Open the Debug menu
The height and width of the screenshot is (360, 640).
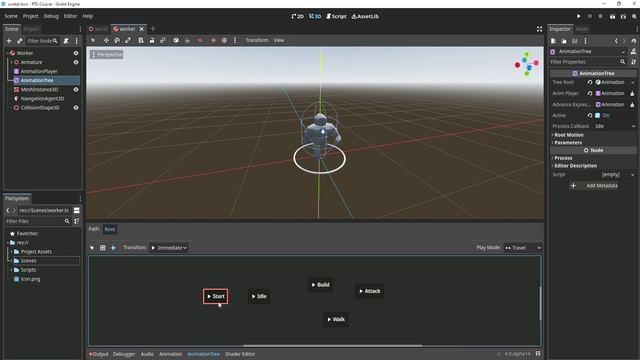[51, 16]
